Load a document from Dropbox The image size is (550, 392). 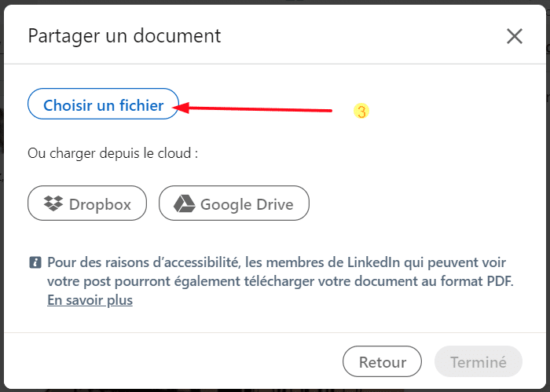tap(87, 203)
